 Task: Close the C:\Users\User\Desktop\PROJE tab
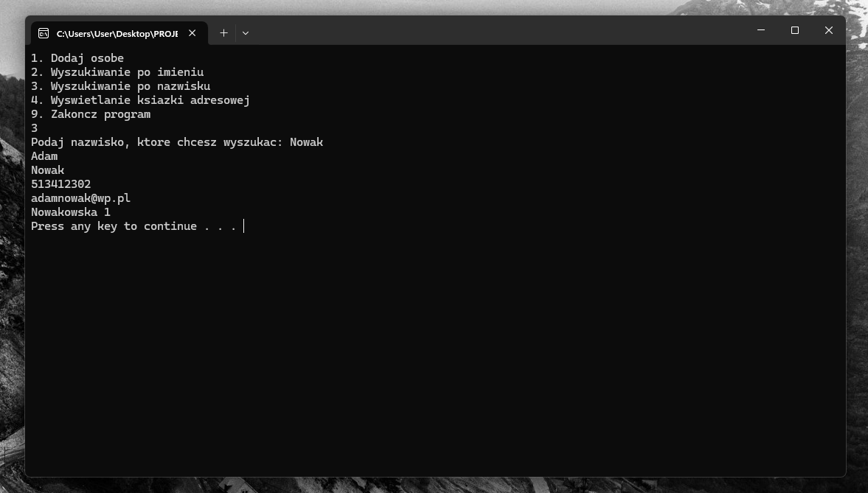(x=192, y=33)
